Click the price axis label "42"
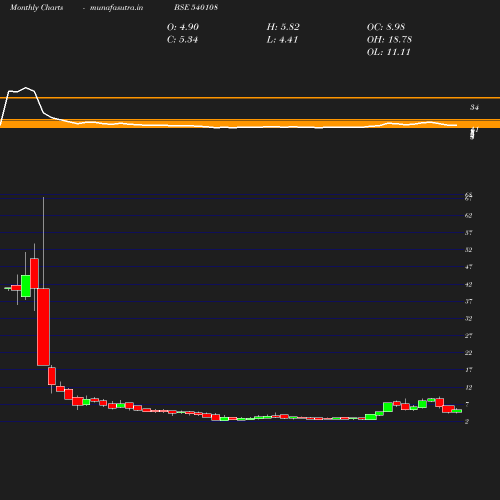500x500 pixels. [468, 285]
